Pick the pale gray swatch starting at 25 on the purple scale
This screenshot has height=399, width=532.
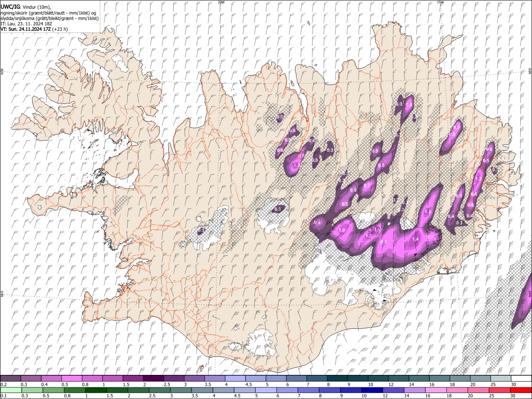501,378
